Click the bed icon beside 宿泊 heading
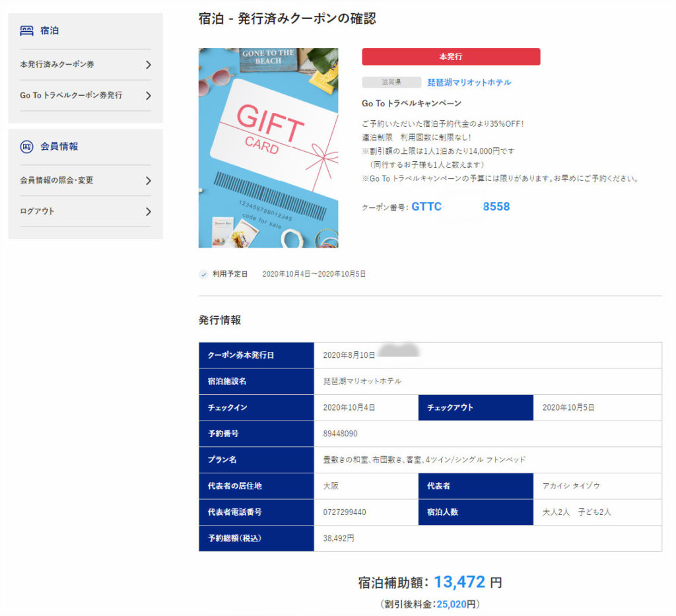Image resolution: width=676 pixels, height=616 pixels. pyautogui.click(x=26, y=30)
